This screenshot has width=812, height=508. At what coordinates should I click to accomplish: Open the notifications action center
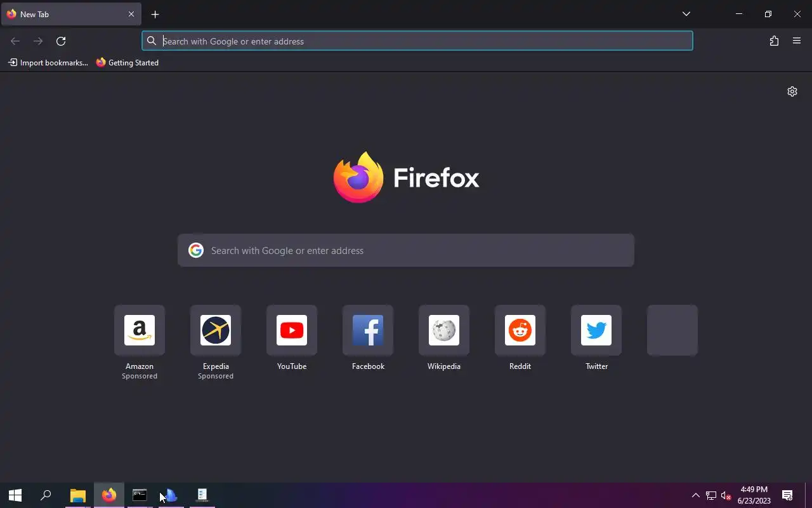point(787,495)
